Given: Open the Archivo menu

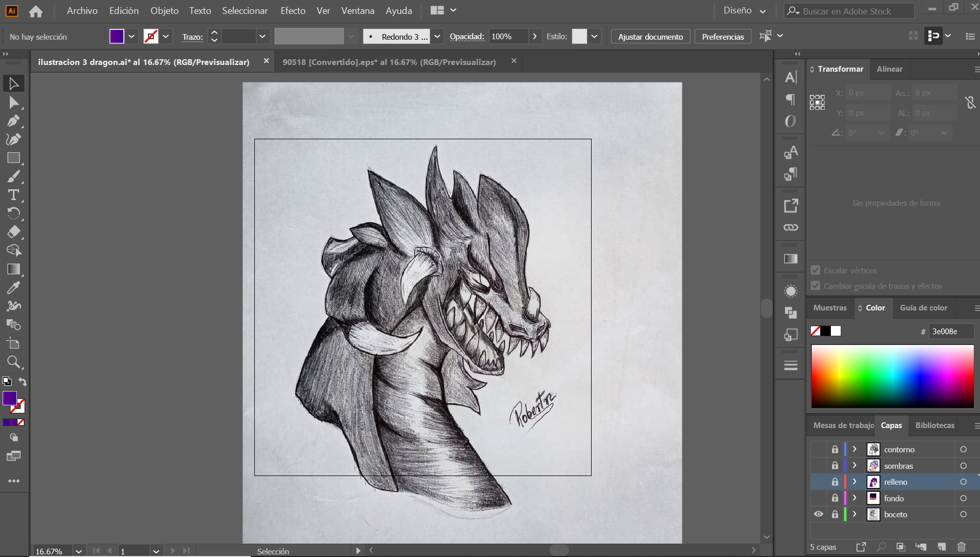Looking at the screenshot, I should click(82, 11).
